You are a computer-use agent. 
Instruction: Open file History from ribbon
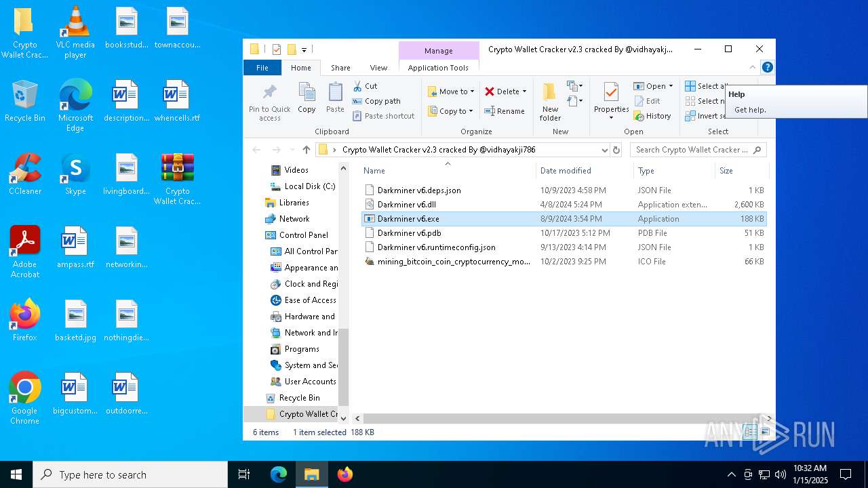tap(652, 116)
